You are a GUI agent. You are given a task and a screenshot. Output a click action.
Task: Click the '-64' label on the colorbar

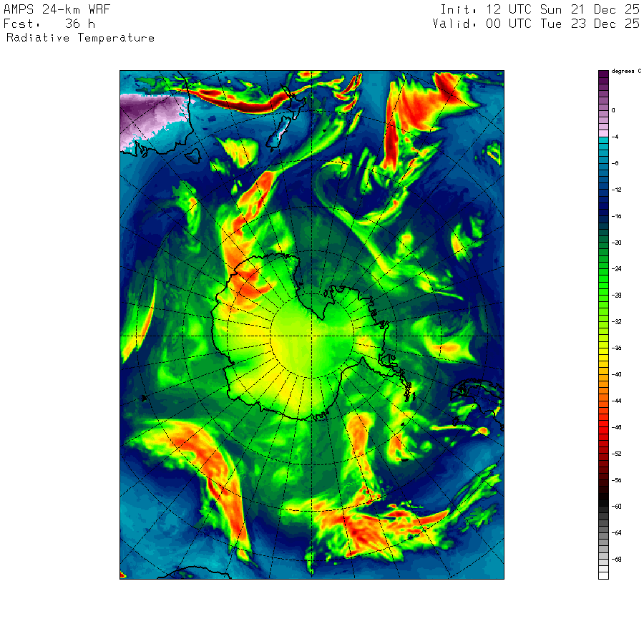pos(616,533)
